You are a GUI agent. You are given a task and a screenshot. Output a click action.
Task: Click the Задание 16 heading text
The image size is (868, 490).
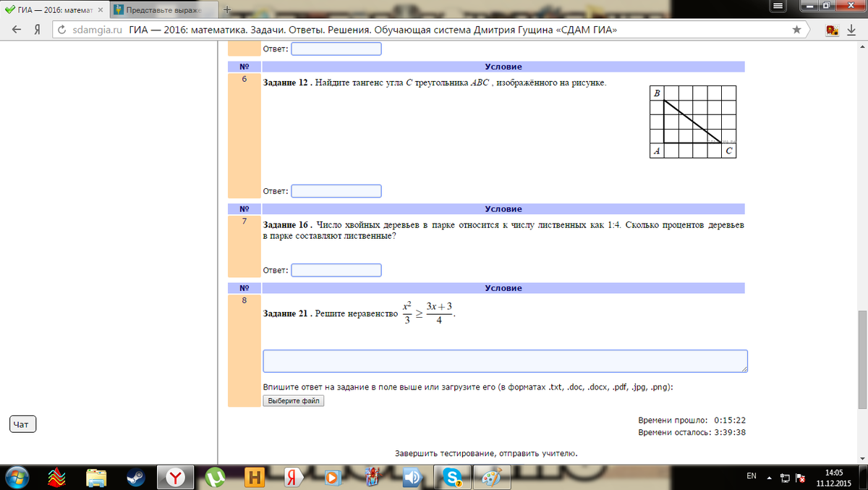click(287, 226)
